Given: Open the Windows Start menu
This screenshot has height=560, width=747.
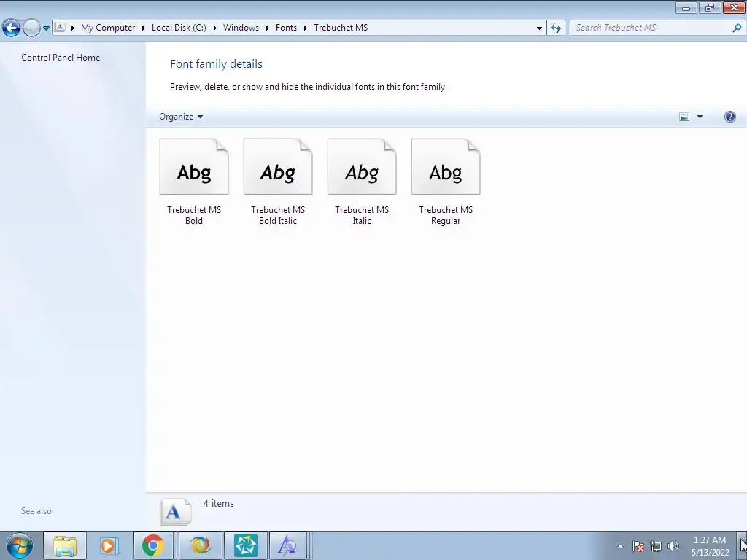Looking at the screenshot, I should point(20,545).
